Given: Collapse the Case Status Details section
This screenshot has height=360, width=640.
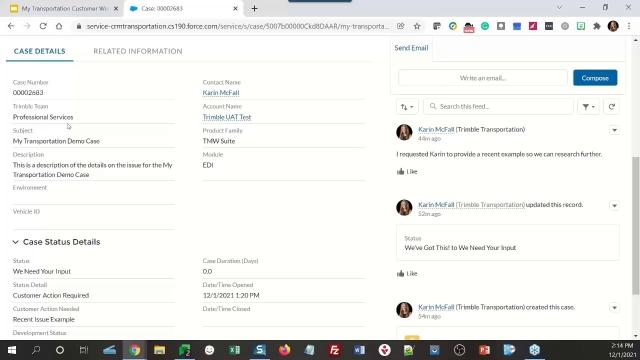Looking at the screenshot, I should [16, 242].
